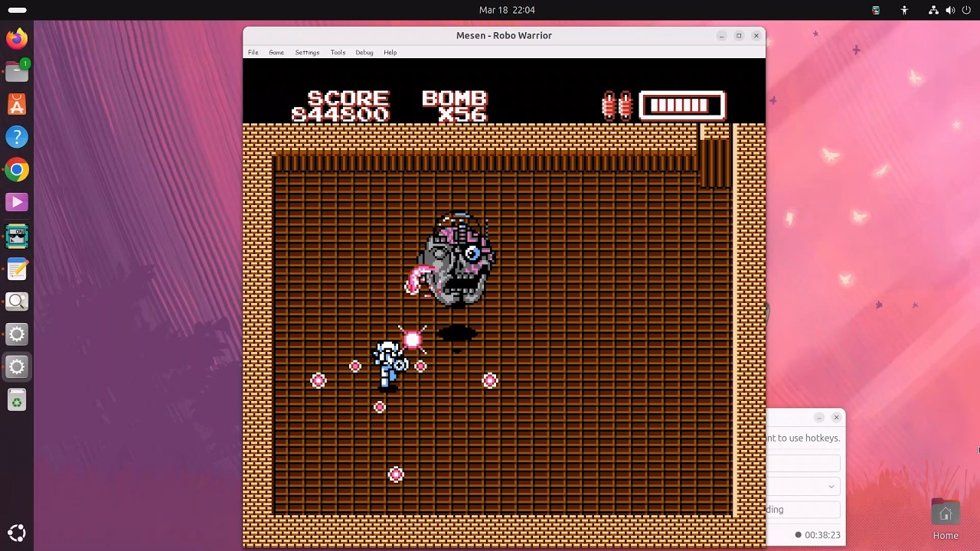Click the green tray indicator icon
Image resolution: width=980 pixels, height=551 pixels.
click(x=876, y=10)
